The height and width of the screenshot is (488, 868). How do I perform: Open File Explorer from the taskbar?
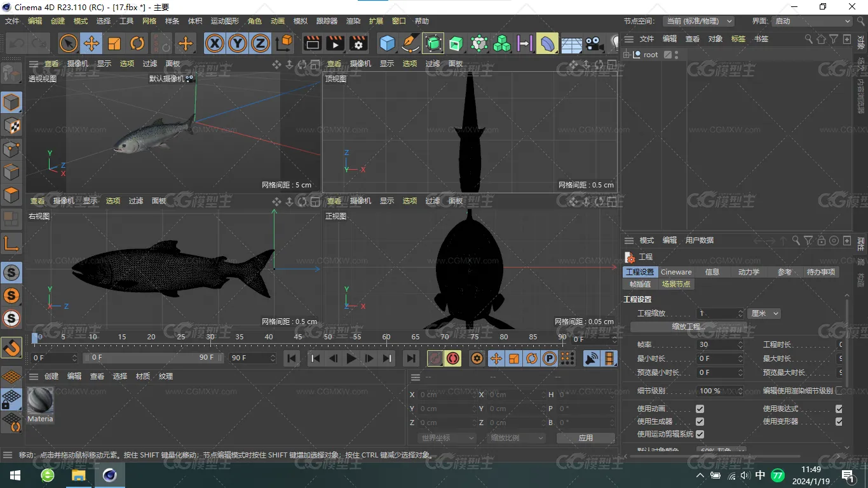click(x=78, y=475)
